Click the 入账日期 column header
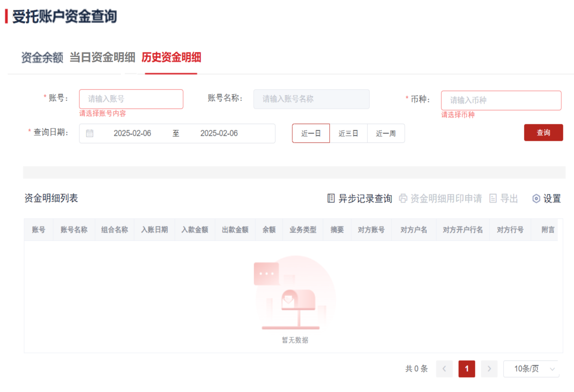 click(154, 230)
